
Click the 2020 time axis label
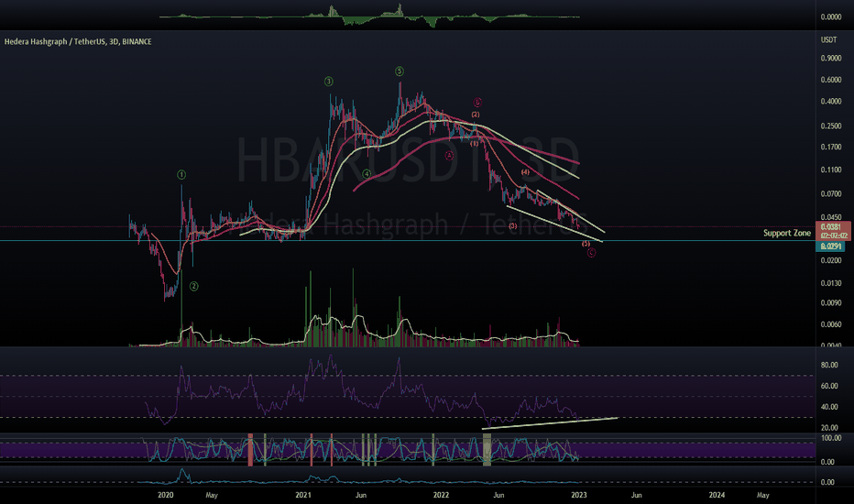pyautogui.click(x=166, y=495)
